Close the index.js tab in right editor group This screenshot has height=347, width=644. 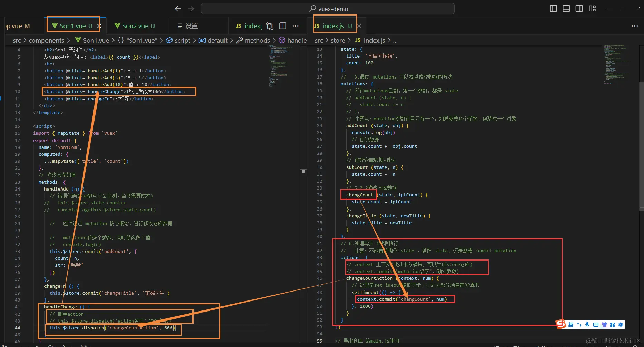coord(359,26)
